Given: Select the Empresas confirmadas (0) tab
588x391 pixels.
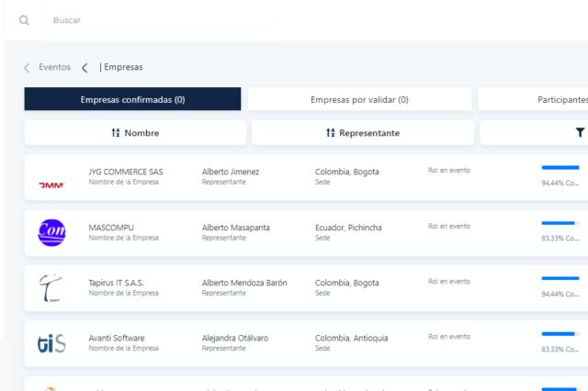Looking at the screenshot, I should coord(132,99).
